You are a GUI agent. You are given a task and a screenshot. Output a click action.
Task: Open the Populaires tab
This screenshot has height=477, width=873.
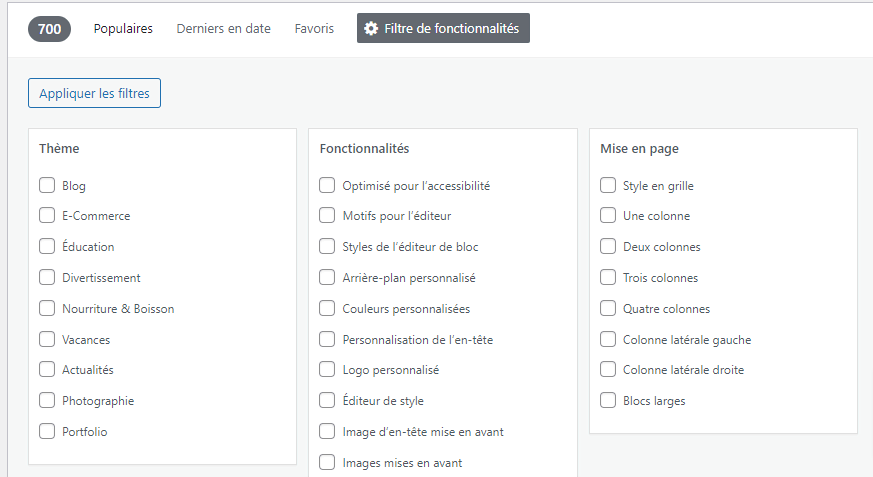pos(123,29)
